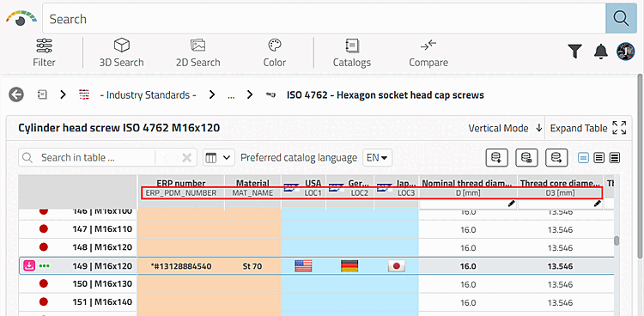Click the German flag in row 149

[349, 266]
